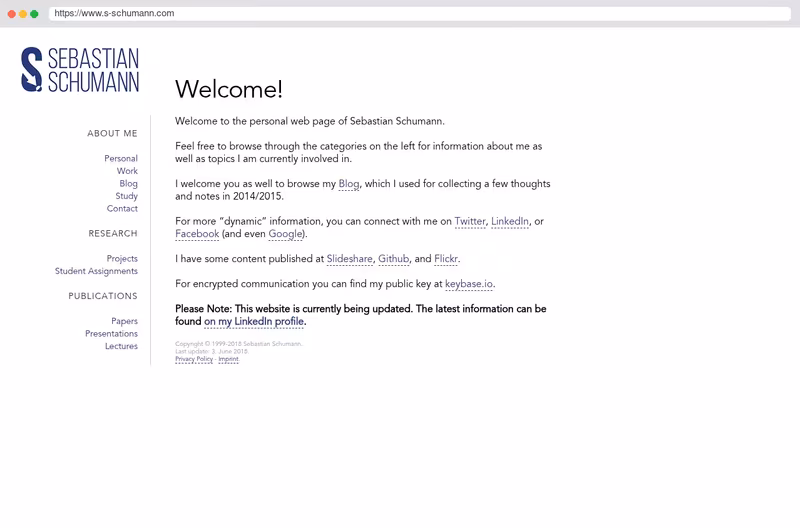Open the Contact page
This screenshot has width=800, height=528.
[122, 208]
